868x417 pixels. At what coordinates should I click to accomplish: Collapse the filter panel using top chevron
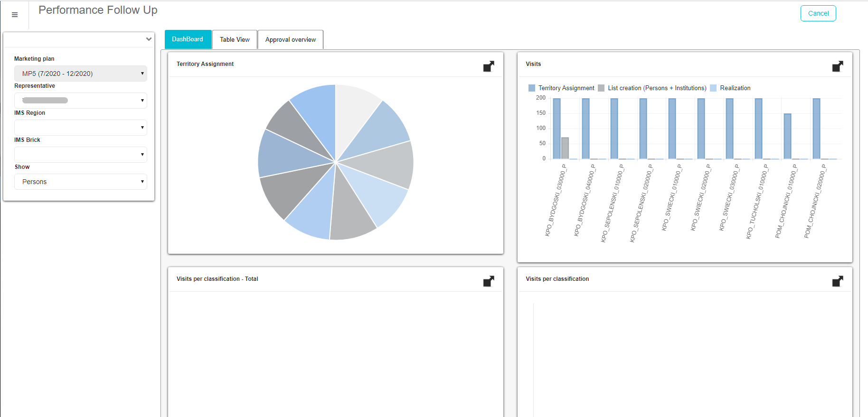click(x=149, y=39)
